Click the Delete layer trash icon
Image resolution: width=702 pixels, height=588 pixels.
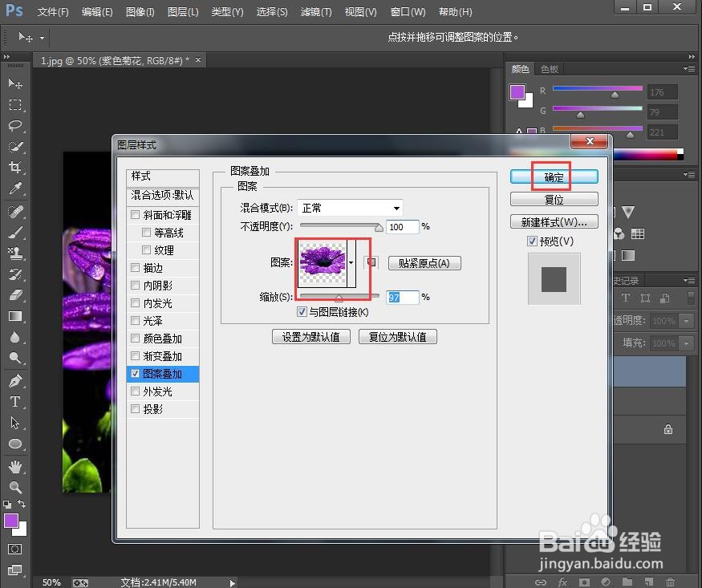click(x=671, y=582)
